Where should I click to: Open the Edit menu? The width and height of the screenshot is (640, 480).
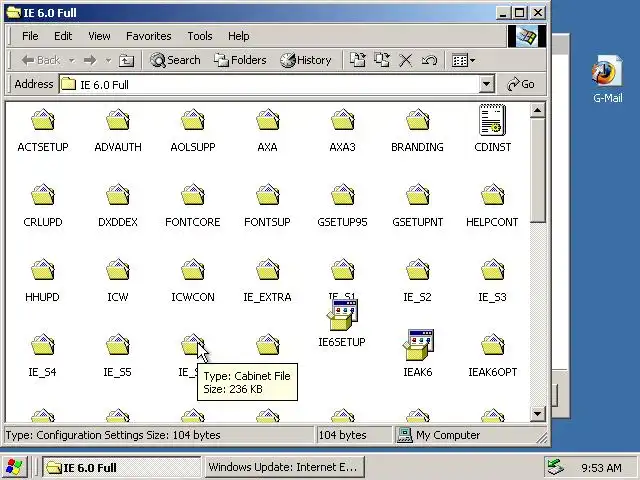tap(63, 36)
